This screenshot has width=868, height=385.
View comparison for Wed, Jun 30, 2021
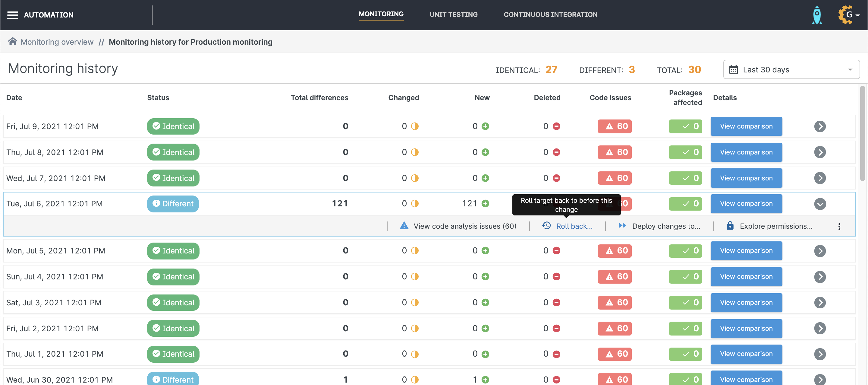(746, 378)
